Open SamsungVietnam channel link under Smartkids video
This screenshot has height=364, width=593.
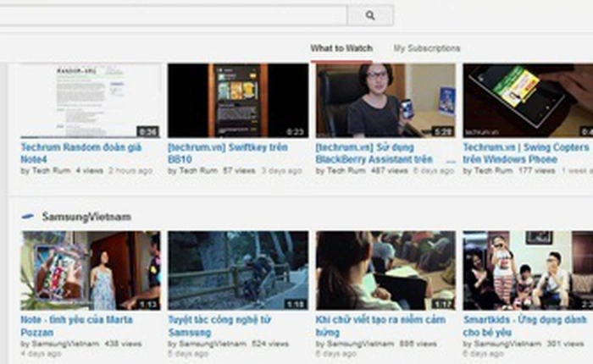tap(507, 344)
